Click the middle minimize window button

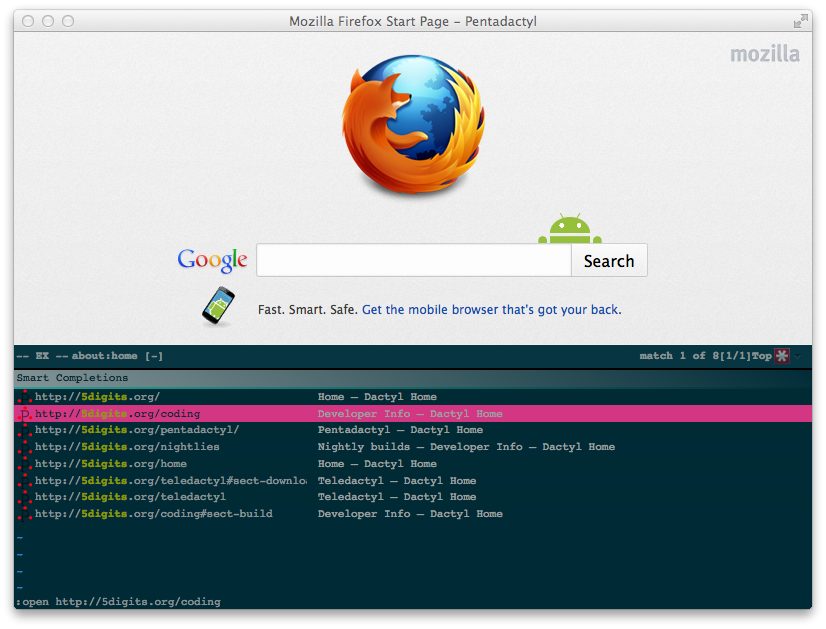[48, 21]
